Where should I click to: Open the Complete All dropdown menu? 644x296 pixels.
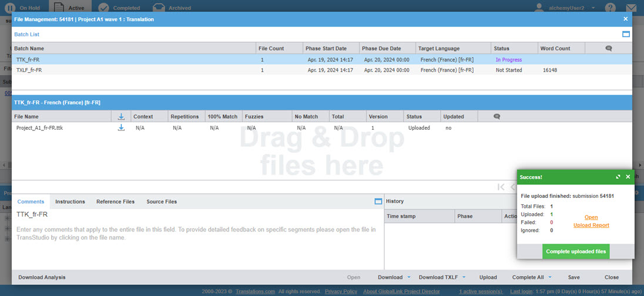(x=549, y=277)
